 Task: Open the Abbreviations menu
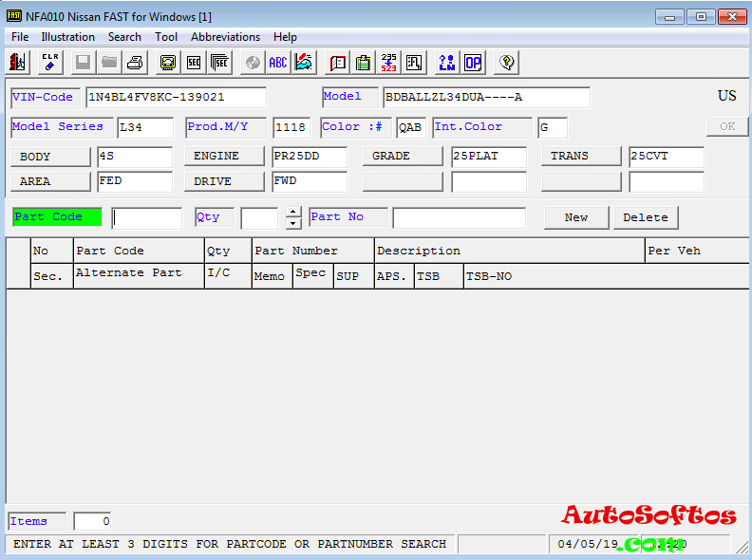pyautogui.click(x=225, y=37)
